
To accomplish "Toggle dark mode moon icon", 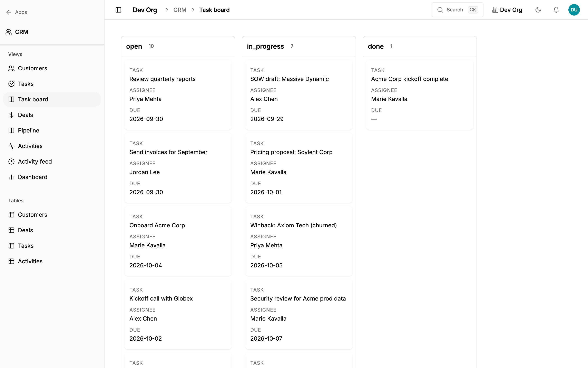I will pyautogui.click(x=538, y=10).
